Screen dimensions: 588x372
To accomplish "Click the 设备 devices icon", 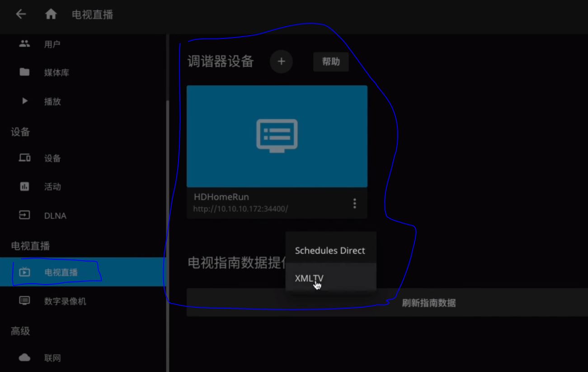I will click(x=24, y=158).
